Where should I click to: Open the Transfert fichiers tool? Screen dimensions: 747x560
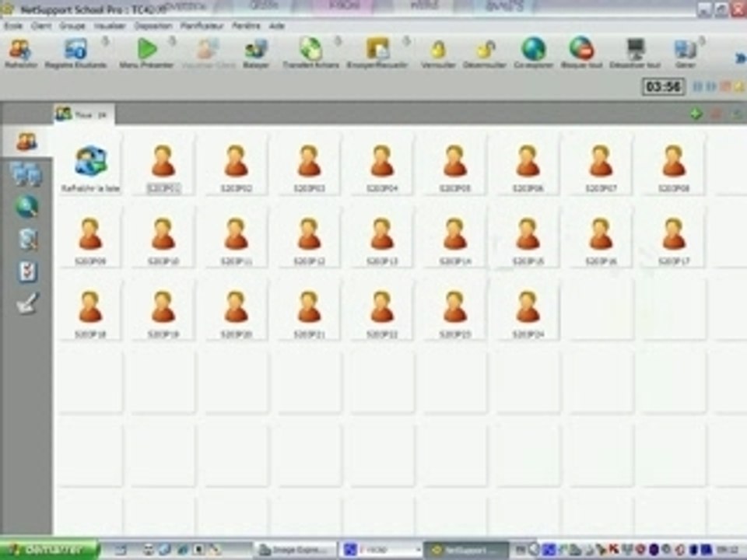(x=310, y=54)
